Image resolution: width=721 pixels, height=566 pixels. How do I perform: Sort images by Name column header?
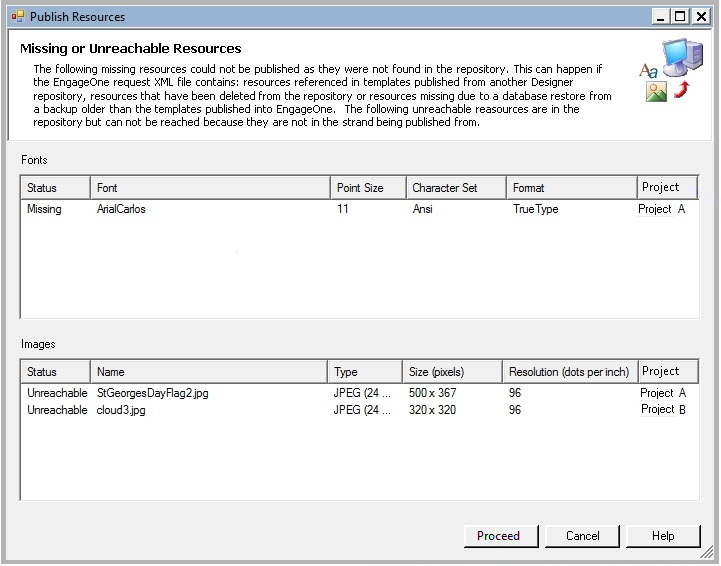tap(210, 372)
